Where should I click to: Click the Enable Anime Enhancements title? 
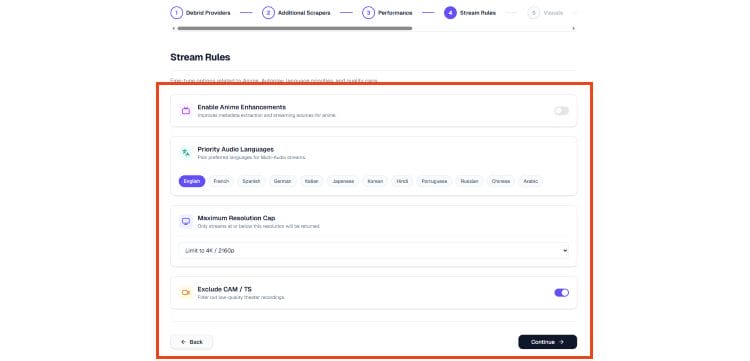click(x=242, y=107)
